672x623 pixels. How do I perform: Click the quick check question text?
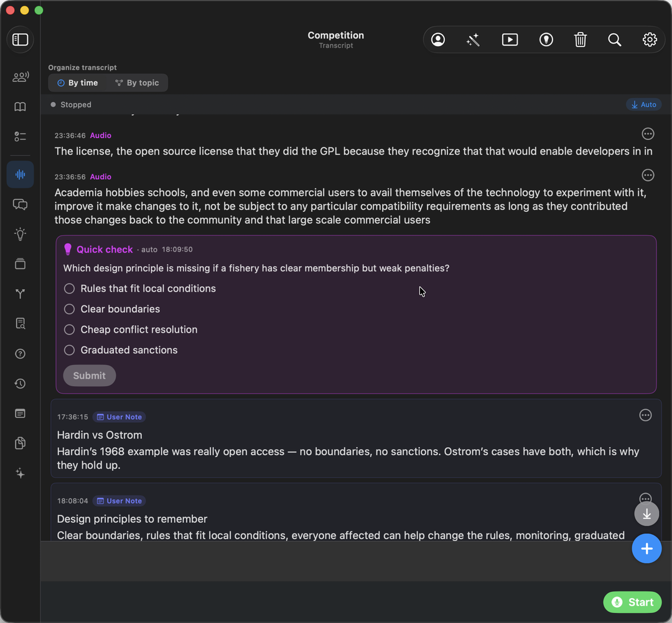point(256,268)
